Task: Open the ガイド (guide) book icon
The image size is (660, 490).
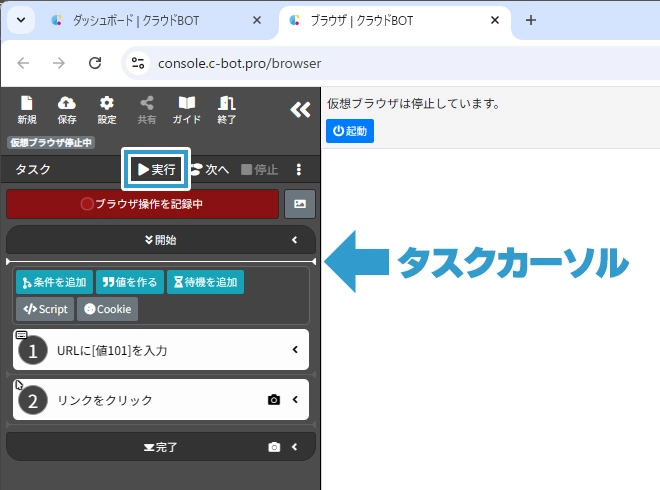Action: point(186,109)
